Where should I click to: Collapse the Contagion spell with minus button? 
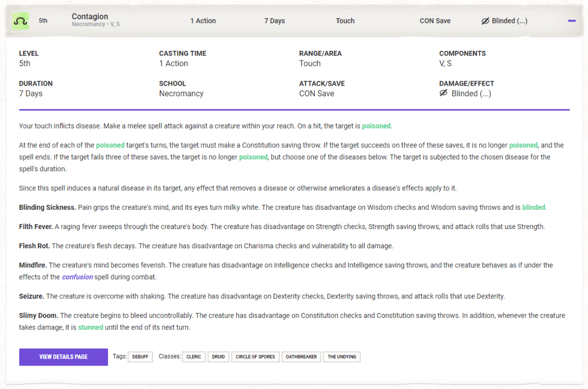pyautogui.click(x=572, y=21)
